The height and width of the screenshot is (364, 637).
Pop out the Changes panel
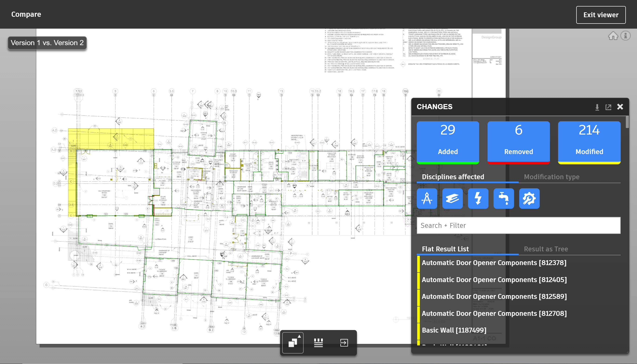point(608,107)
